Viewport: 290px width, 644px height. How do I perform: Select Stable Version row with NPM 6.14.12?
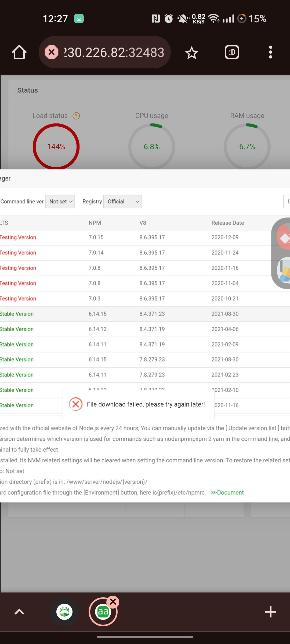point(145,329)
